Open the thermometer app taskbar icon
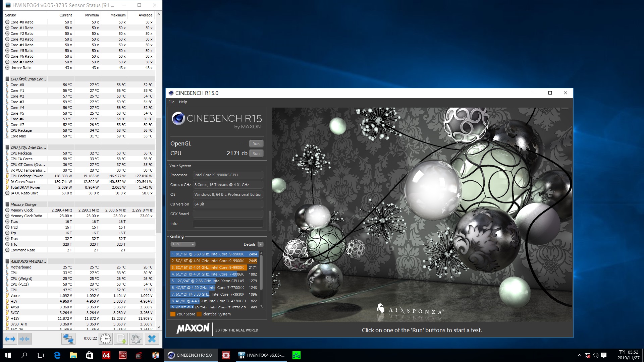Image resolution: width=644 pixels, height=362 pixels. pos(155,355)
